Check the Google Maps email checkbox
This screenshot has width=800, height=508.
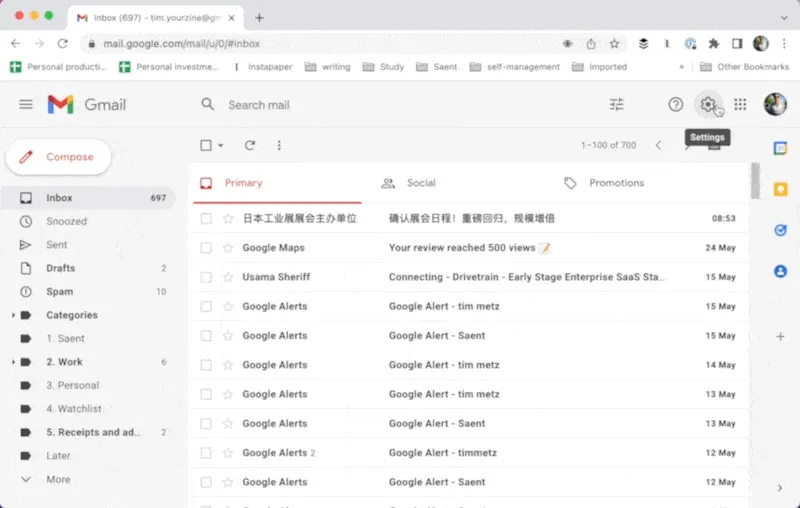(206, 248)
